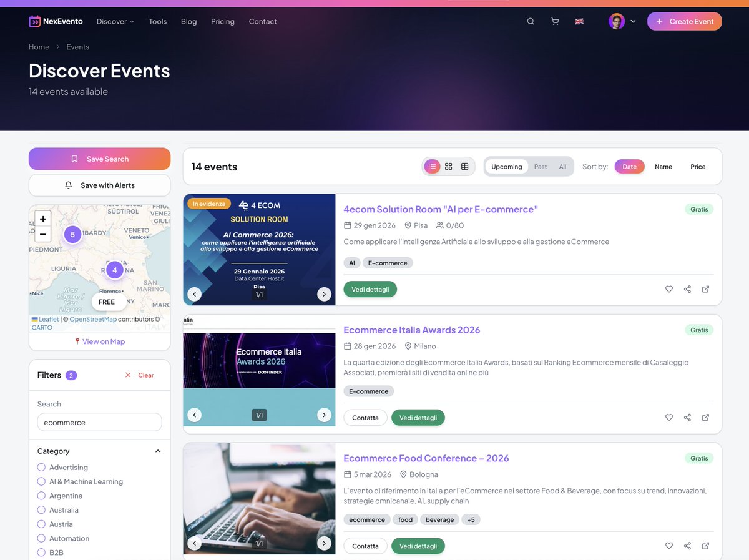749x560 pixels.
Task: Sort events by Price
Action: (x=698, y=167)
